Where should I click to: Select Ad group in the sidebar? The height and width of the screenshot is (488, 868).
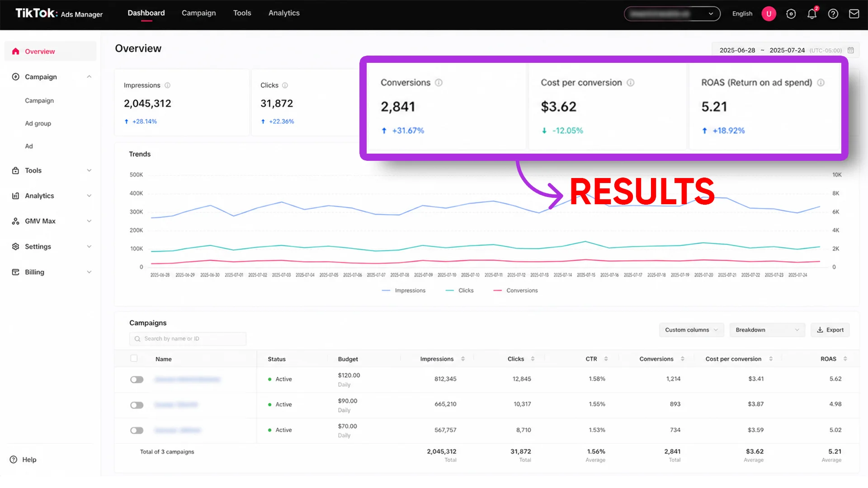click(38, 123)
